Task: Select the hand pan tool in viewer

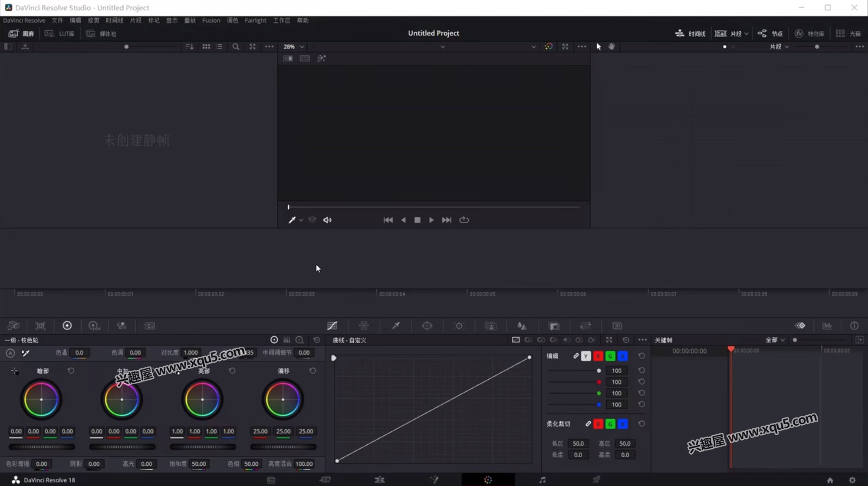Action: click(612, 46)
